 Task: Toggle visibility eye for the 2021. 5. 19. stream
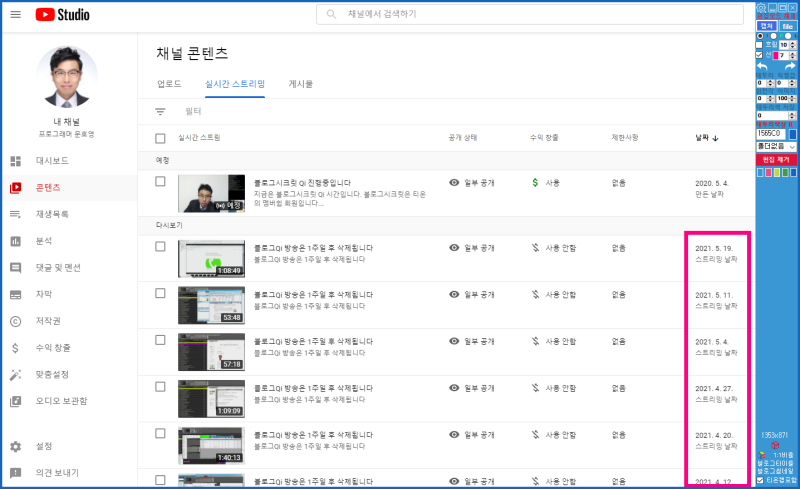coord(454,248)
